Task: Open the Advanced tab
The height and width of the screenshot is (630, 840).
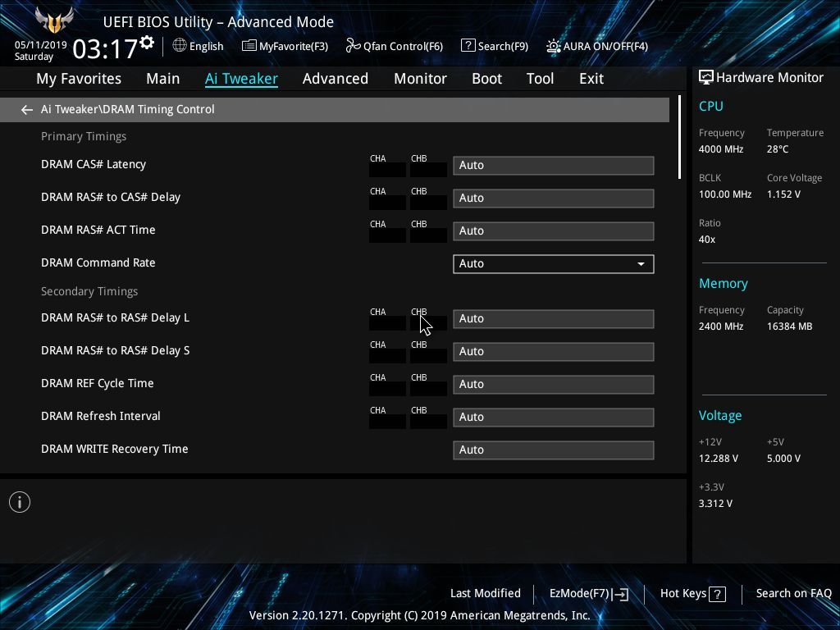Action: pyautogui.click(x=336, y=79)
